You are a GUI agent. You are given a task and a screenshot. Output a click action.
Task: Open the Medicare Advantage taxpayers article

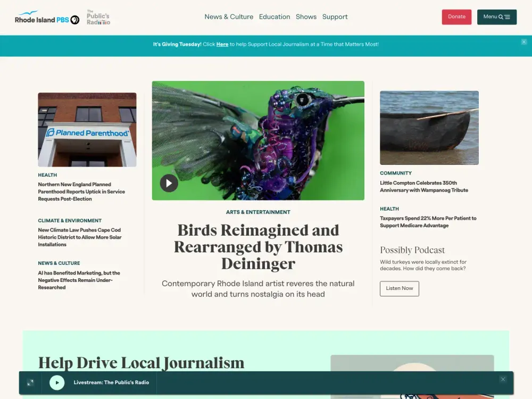pos(428,222)
